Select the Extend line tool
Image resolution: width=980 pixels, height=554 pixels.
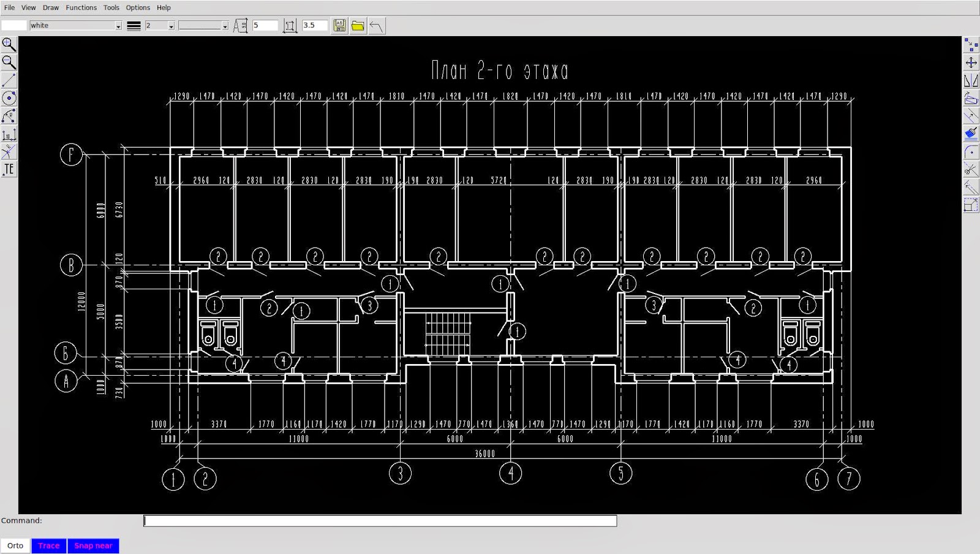(971, 187)
